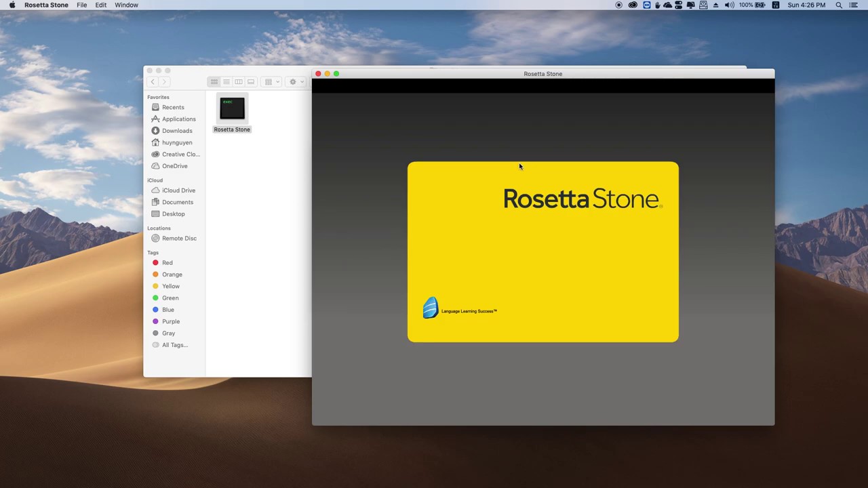Select the Green tag
Viewport: 868px width, 488px height.
170,298
